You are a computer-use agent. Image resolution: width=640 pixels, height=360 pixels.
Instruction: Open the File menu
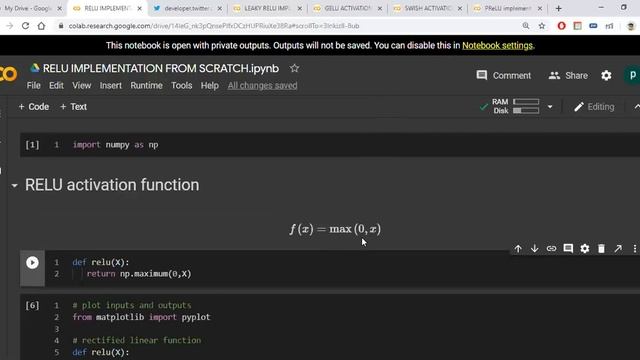[33, 85]
